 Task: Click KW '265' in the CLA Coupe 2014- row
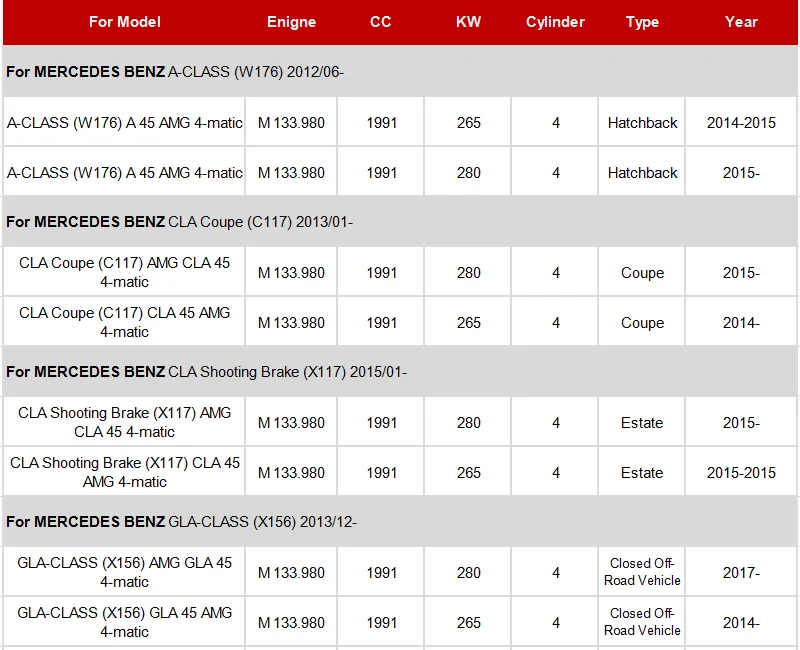[468, 322]
